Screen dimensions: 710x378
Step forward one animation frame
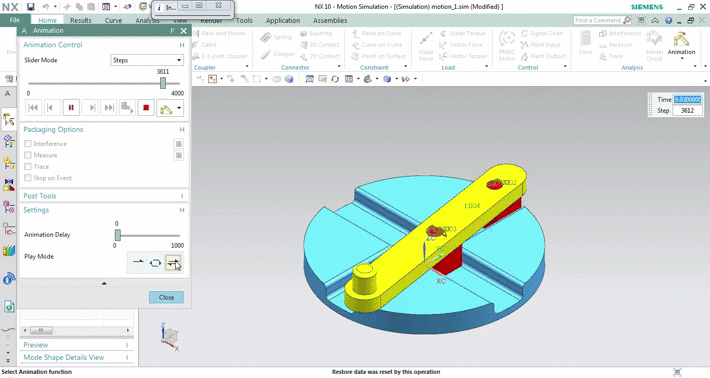[x=90, y=108]
